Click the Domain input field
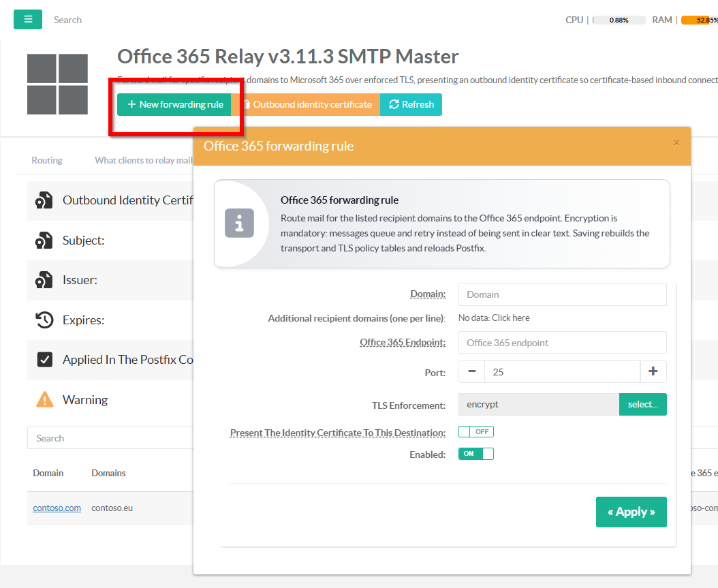 click(x=562, y=294)
